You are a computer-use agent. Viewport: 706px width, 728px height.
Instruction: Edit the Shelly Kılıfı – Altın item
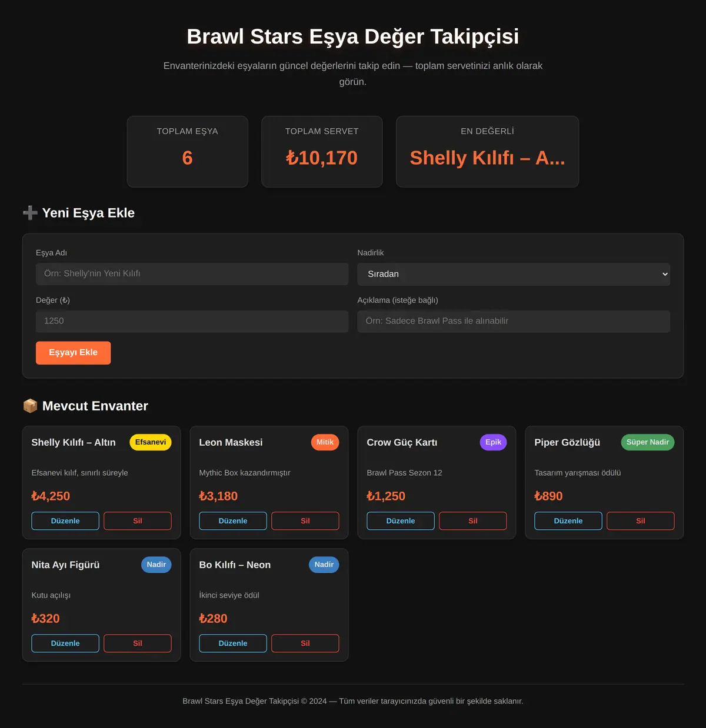[x=65, y=521]
